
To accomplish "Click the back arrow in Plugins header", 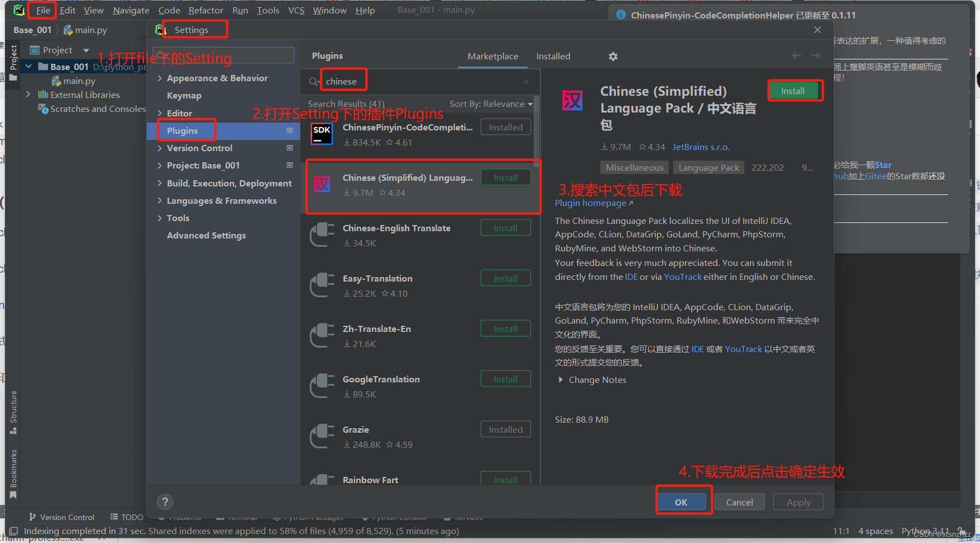I will point(796,55).
